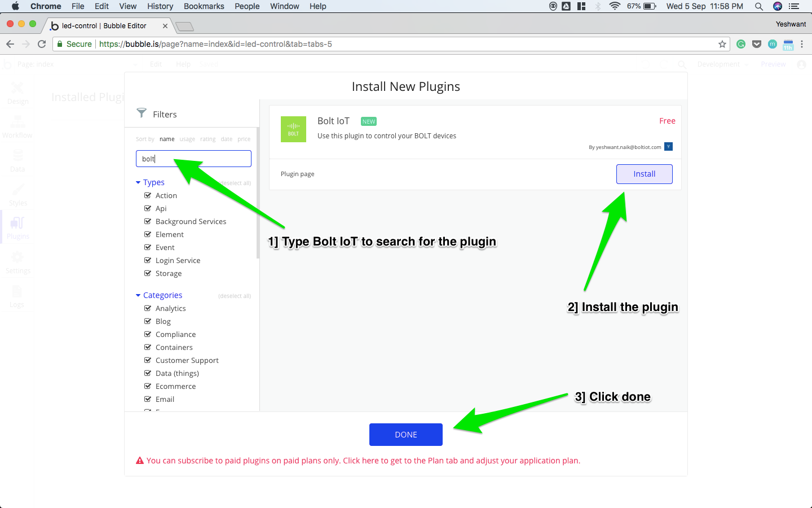
Task: Open the Settings tab in Bubble sidebar
Action: pos(17,262)
